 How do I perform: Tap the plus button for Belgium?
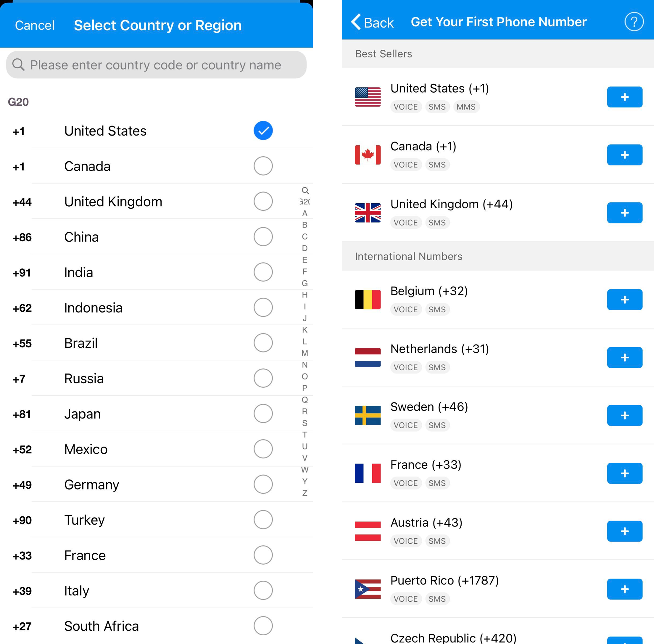tap(624, 300)
